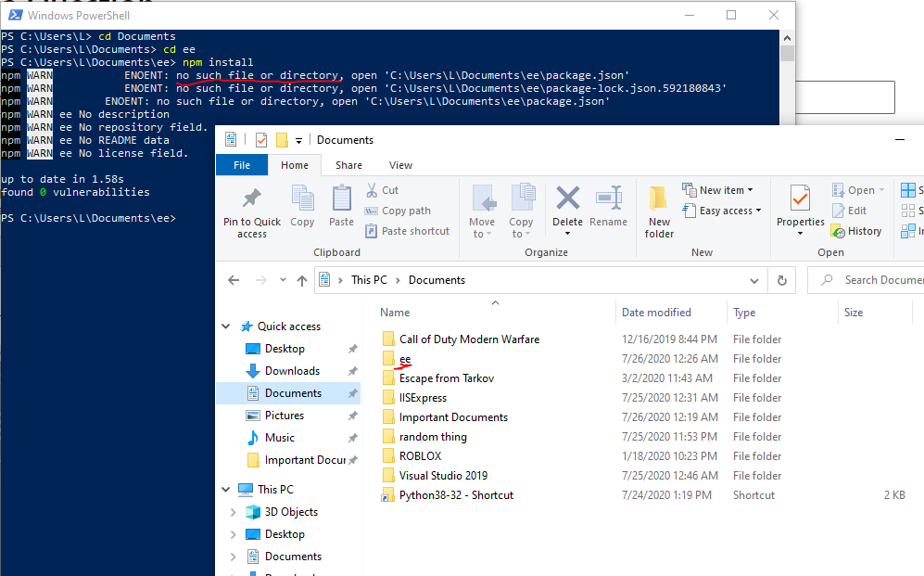Open the Share tab
The width and height of the screenshot is (924, 576).
[x=348, y=164]
